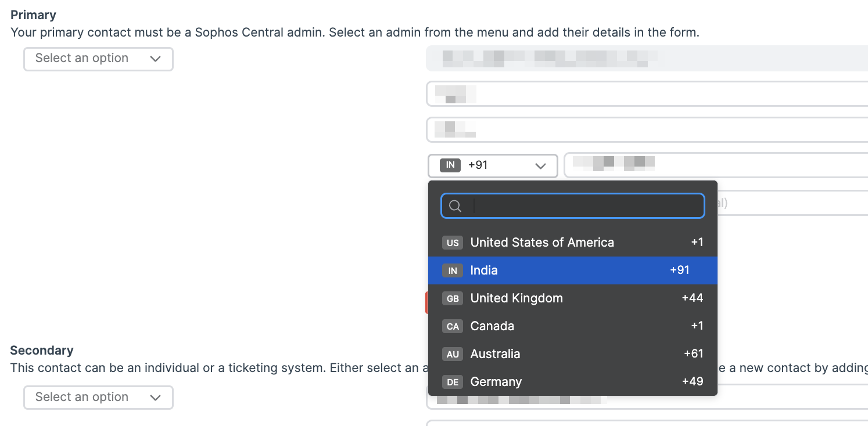868x426 pixels.
Task: Focus the country search input field
Action: point(587,206)
